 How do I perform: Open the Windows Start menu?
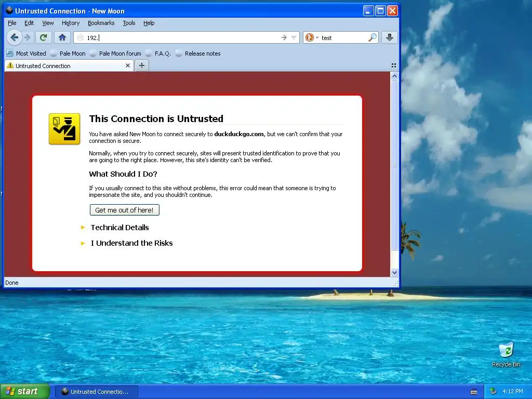pos(25,392)
